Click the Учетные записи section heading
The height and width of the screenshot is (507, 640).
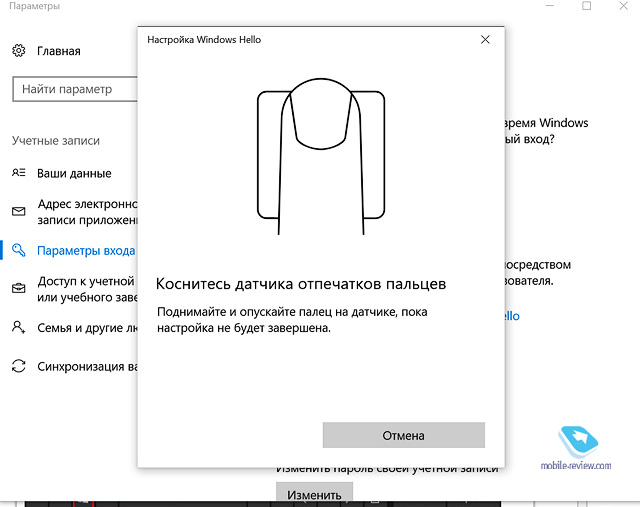point(56,140)
